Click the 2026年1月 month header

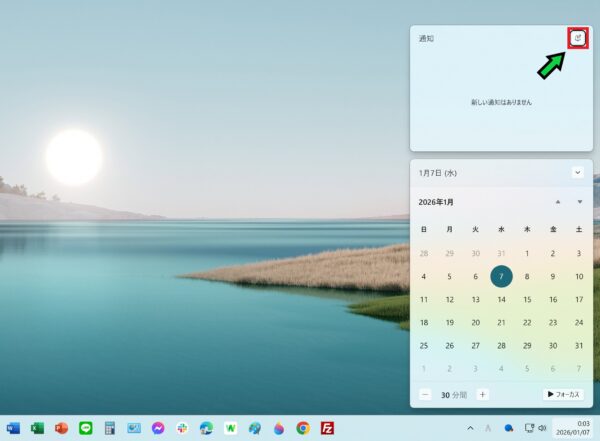436,202
